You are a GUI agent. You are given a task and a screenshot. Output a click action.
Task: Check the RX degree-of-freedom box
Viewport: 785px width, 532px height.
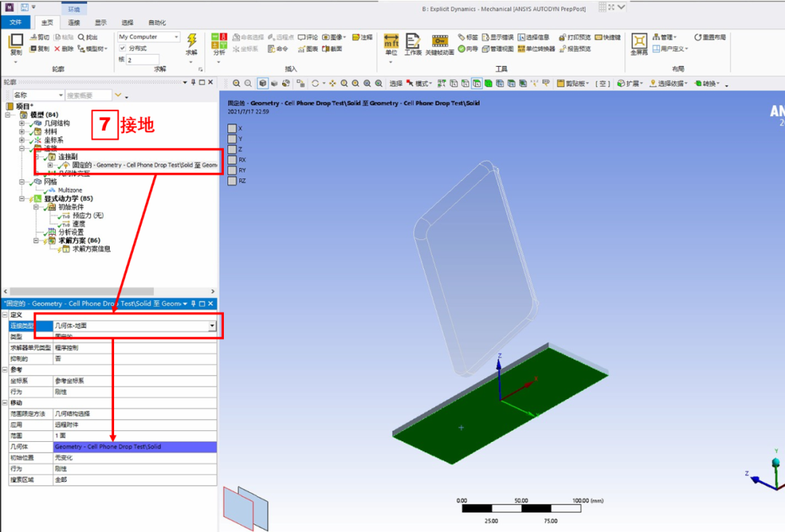pyautogui.click(x=232, y=160)
